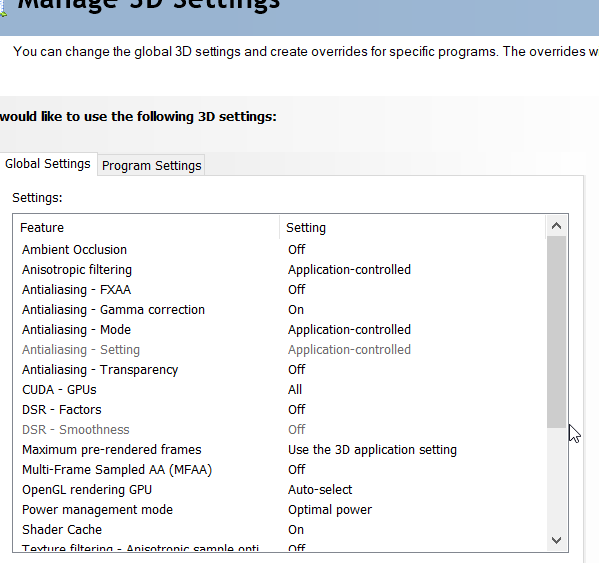Open the Program Settings tab
599x563 pixels.
(151, 166)
